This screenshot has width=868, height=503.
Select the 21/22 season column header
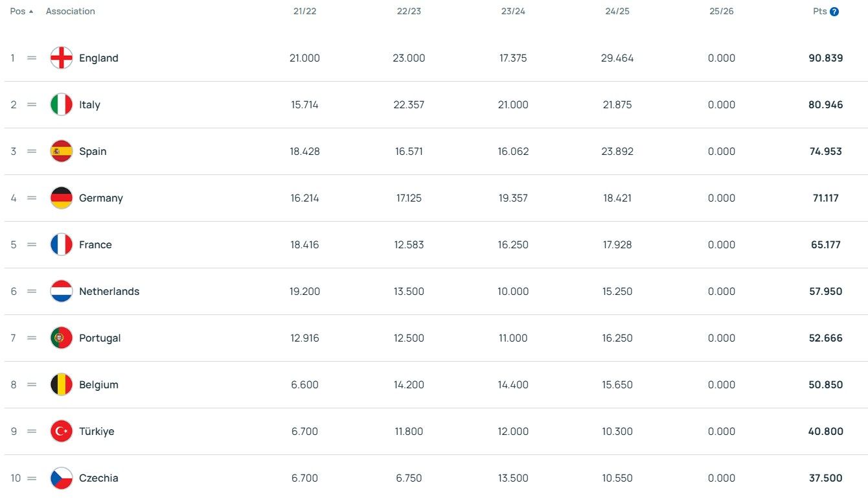(304, 12)
